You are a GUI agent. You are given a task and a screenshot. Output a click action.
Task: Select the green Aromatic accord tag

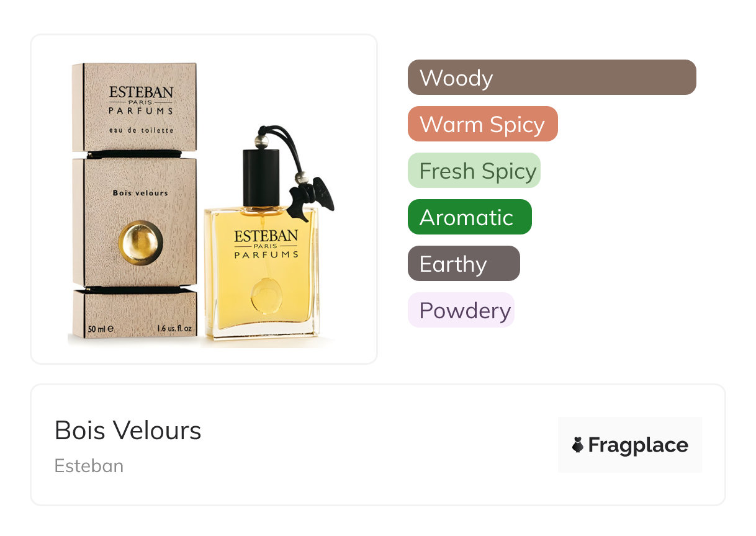point(469,217)
